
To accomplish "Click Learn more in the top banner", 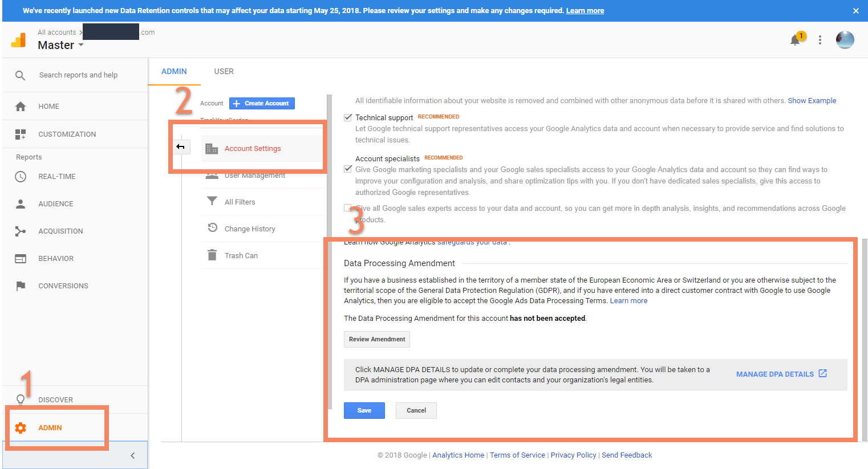I will pos(585,11).
